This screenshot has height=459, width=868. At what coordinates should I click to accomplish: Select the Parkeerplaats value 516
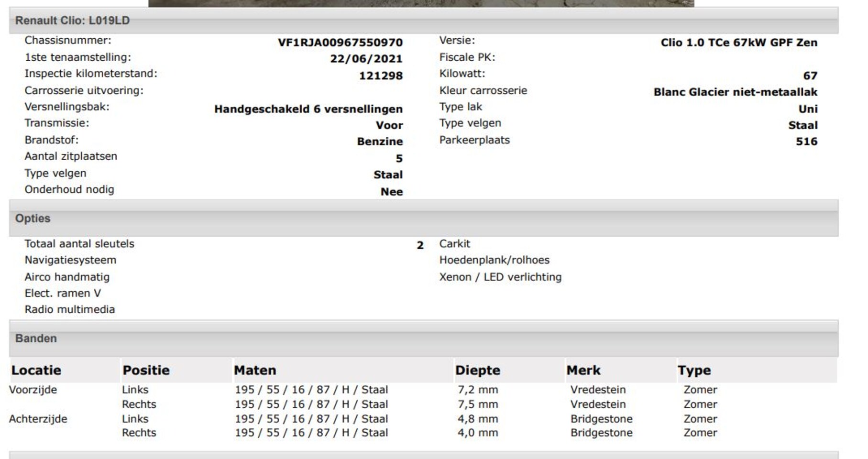pos(806,142)
